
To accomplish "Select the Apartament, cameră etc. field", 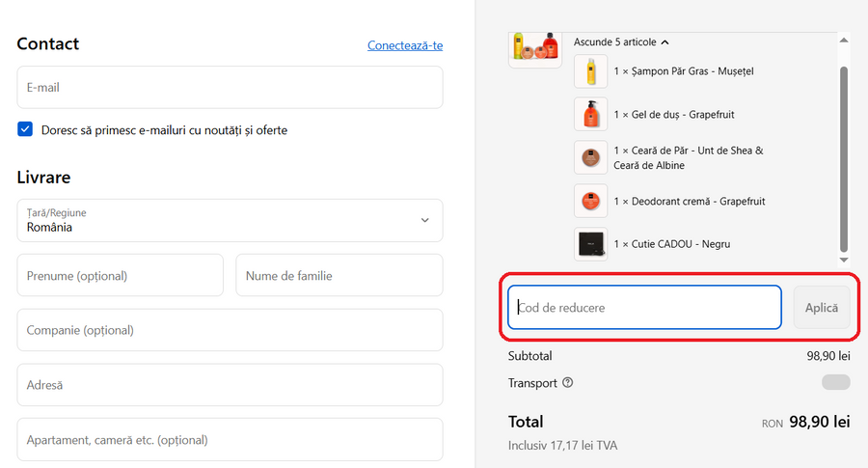I will [230, 440].
